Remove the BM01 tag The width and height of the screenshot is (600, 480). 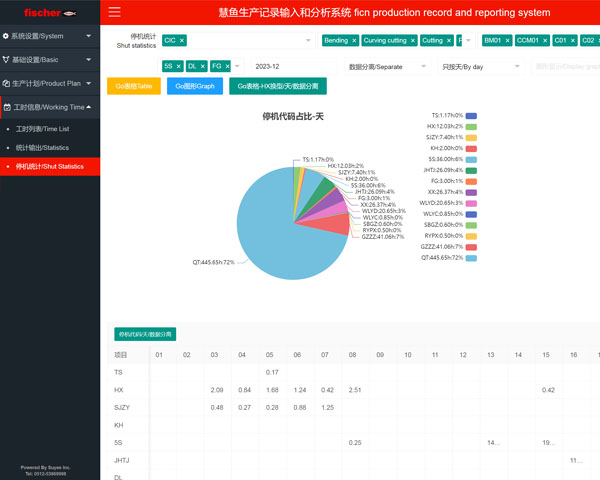(507, 41)
